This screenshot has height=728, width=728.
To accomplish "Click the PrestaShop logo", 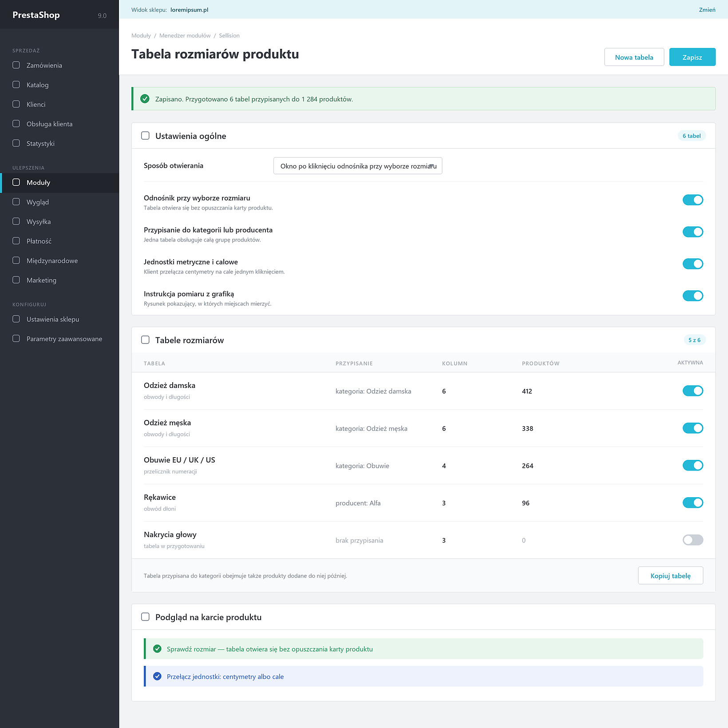I will coord(36,15).
